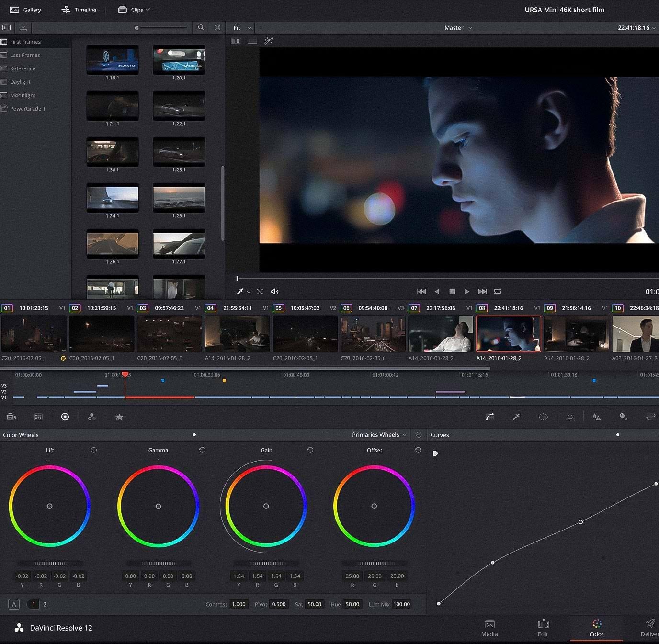The height and width of the screenshot is (644, 659).
Task: Click the Lift master wheel slider
Action: click(50, 564)
